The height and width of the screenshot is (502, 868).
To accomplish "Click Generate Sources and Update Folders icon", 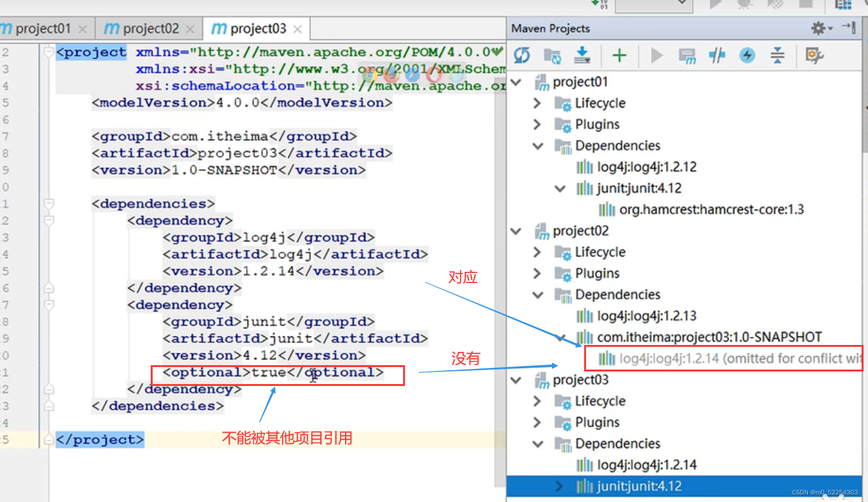I will pos(552,55).
